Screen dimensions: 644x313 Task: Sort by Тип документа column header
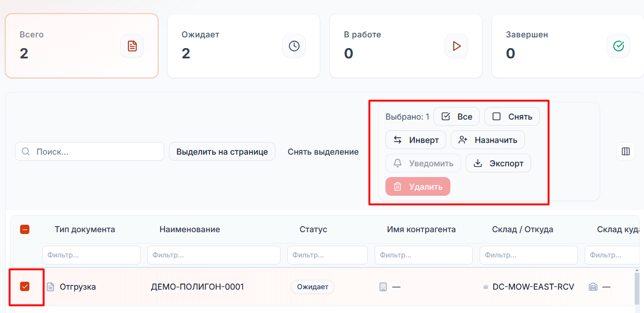(85, 229)
